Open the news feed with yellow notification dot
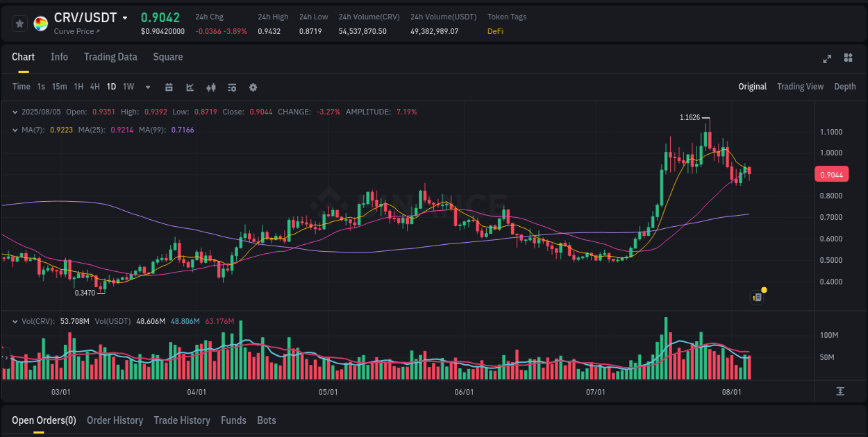The width and height of the screenshot is (868, 437). tap(756, 296)
